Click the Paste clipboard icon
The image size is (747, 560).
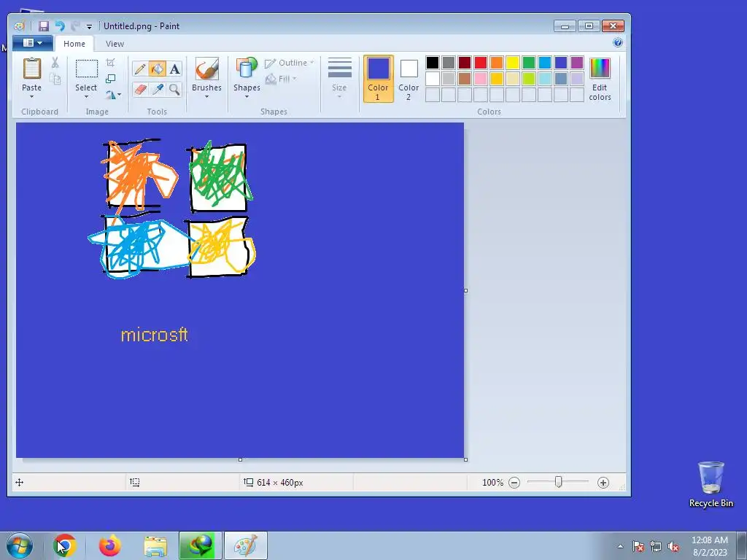(x=32, y=69)
